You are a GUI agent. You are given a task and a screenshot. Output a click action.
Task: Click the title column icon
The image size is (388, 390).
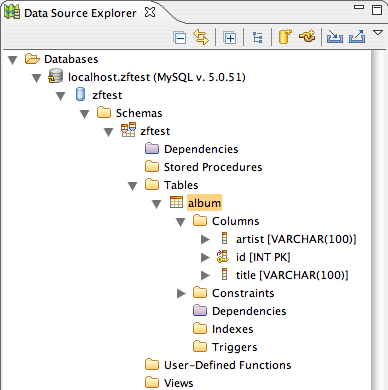(224, 274)
